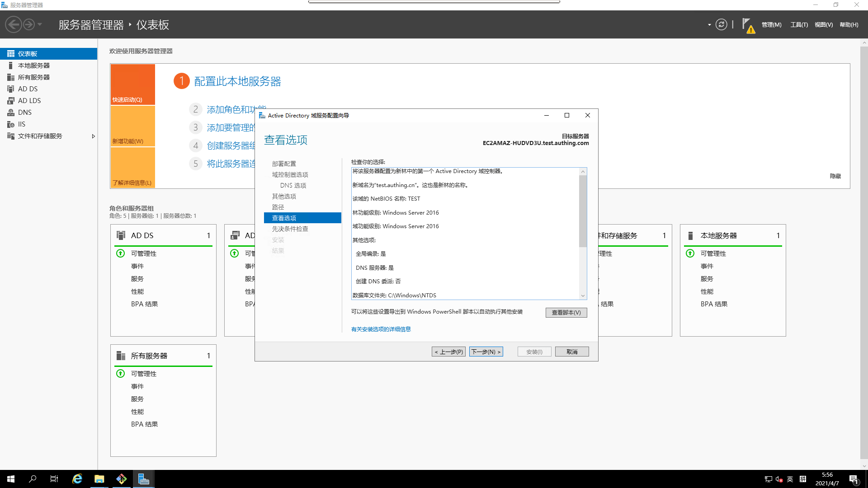Select the DNS role in sidebar

click(x=24, y=113)
